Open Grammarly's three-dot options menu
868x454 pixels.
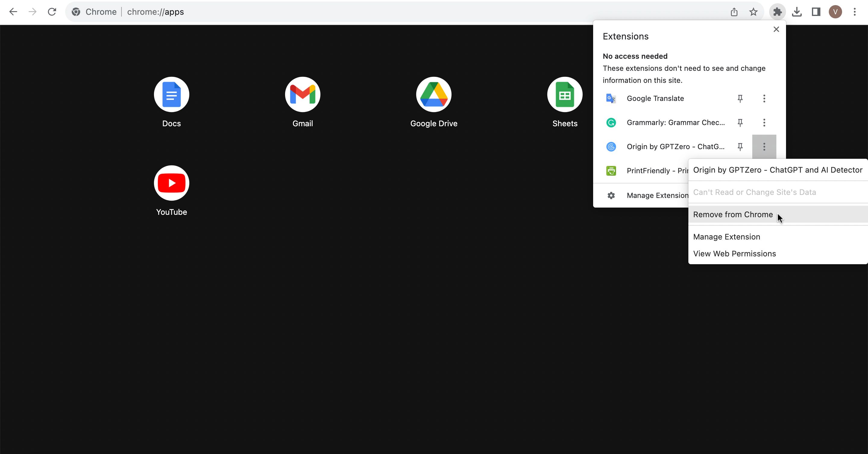point(764,123)
